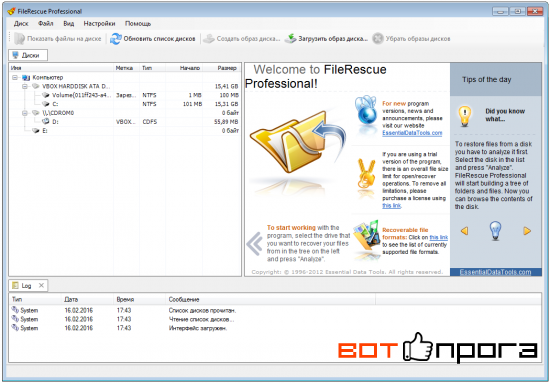Click 'this link' for recoverable file formats
550x383 pixels.
438,237
